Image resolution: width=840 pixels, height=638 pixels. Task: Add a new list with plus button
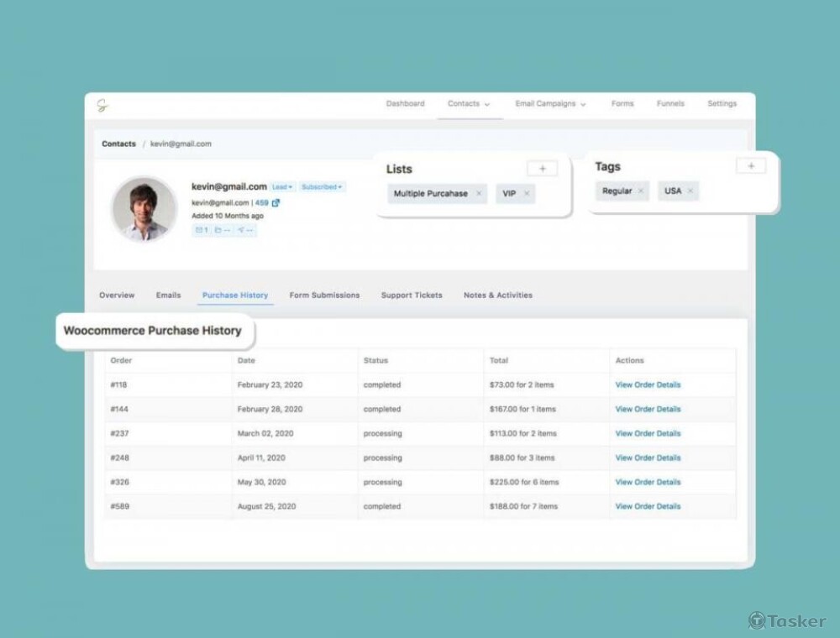pyautogui.click(x=542, y=169)
